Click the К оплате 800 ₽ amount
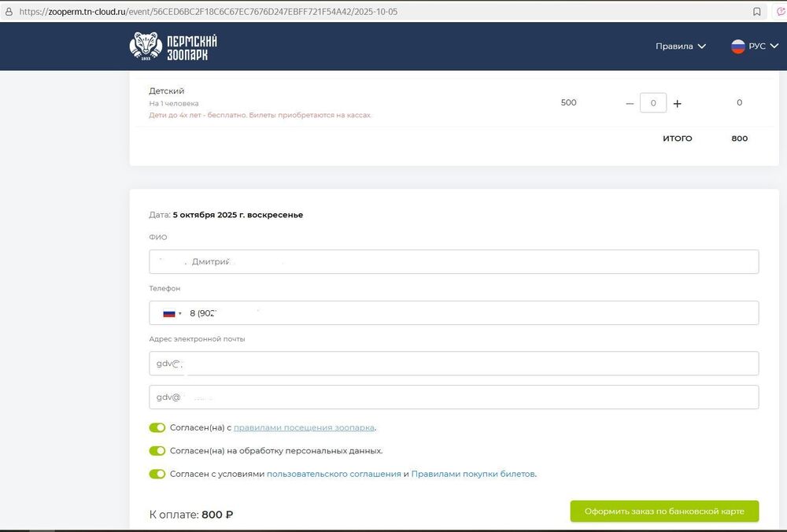This screenshot has width=787, height=532. [217, 515]
